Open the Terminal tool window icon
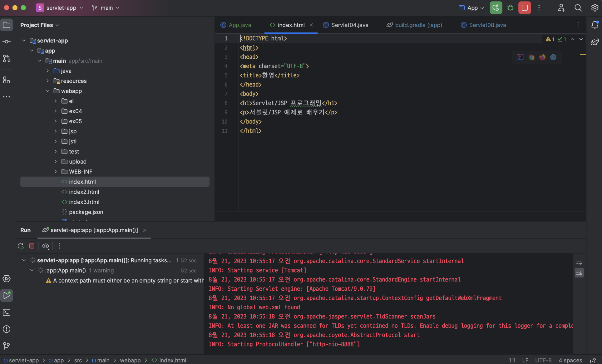Image resolution: width=602 pixels, height=364 pixels. 7,312
